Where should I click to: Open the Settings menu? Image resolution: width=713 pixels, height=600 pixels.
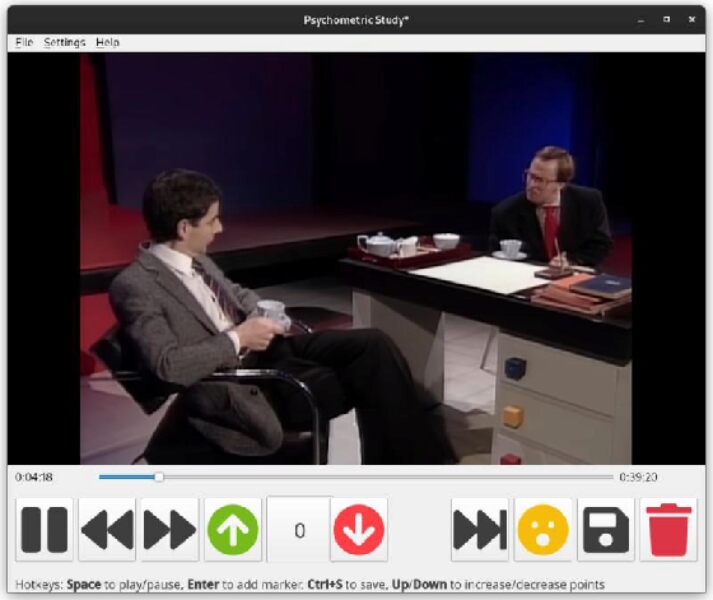pyautogui.click(x=65, y=43)
